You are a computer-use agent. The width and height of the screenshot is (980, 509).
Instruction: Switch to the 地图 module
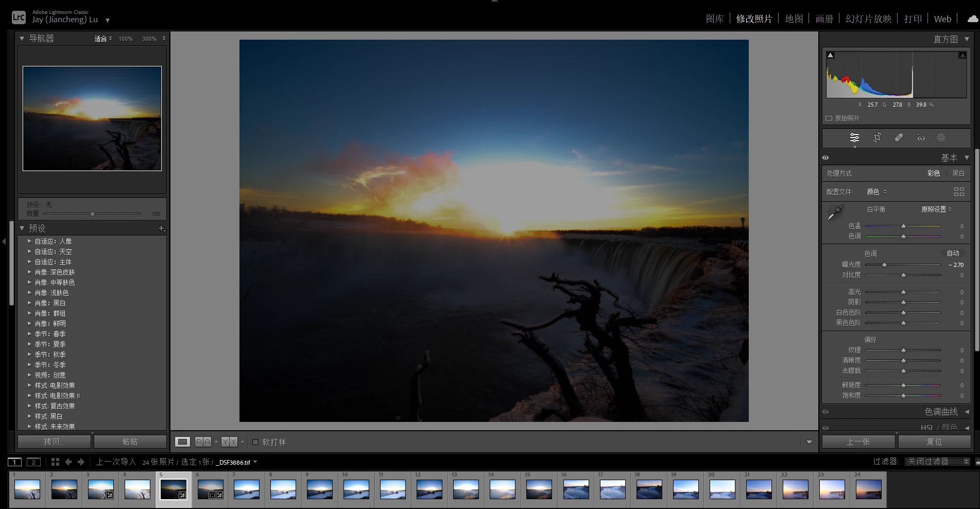pos(794,19)
